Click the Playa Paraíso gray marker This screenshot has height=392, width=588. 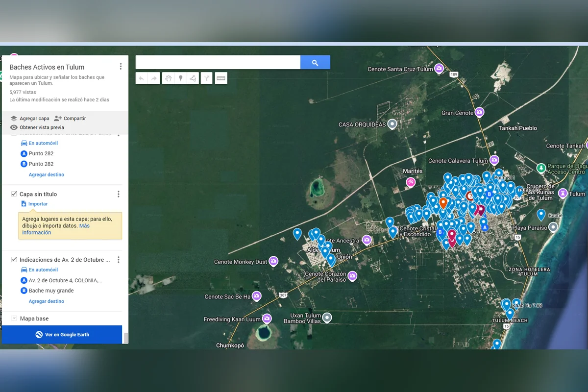[x=553, y=227]
